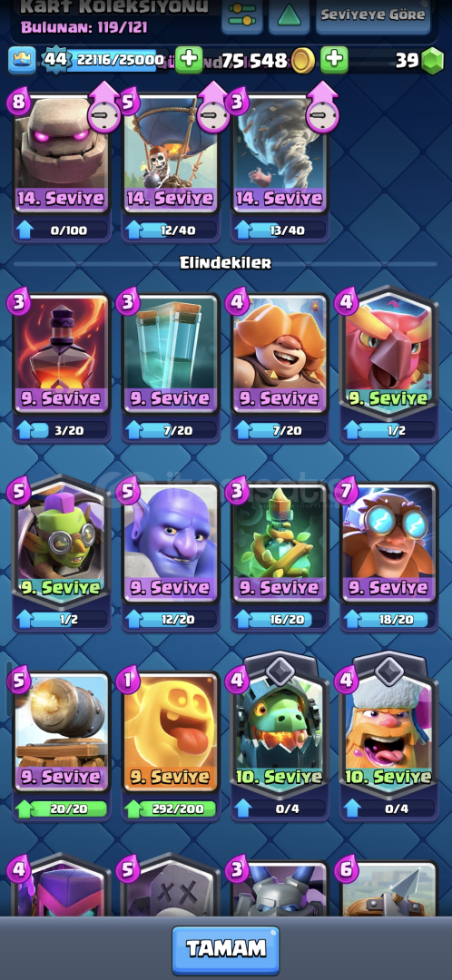Click the TAMAM button
This screenshot has width=452, height=980.
pos(226,950)
